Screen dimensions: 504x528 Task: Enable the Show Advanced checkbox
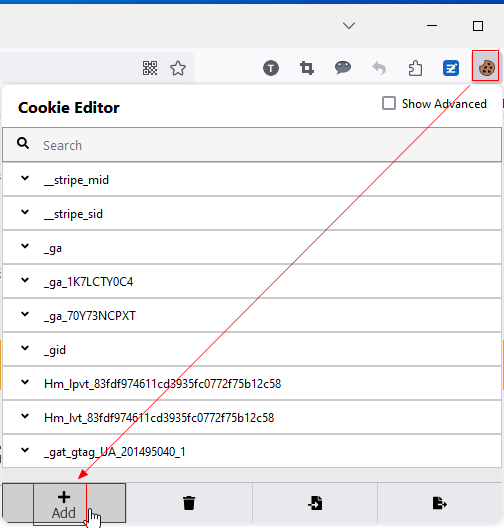(389, 103)
